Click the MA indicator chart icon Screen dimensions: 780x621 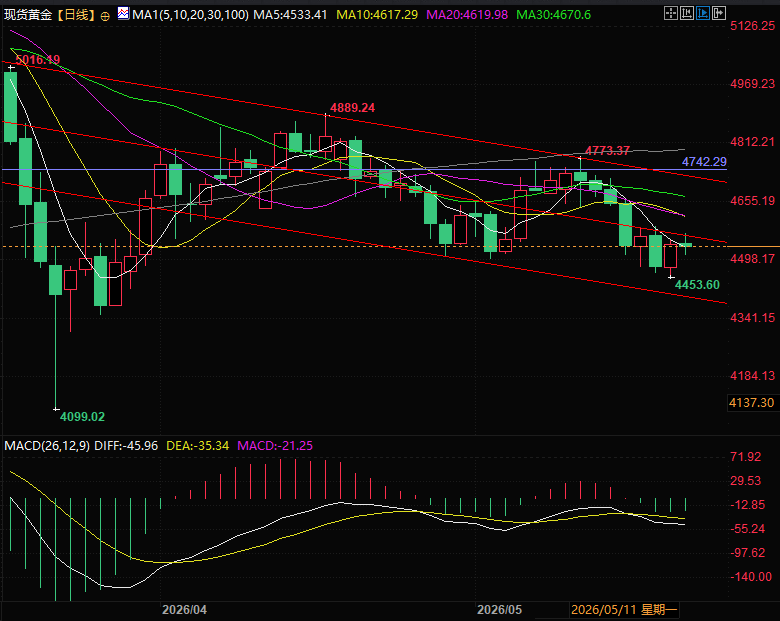click(x=123, y=13)
